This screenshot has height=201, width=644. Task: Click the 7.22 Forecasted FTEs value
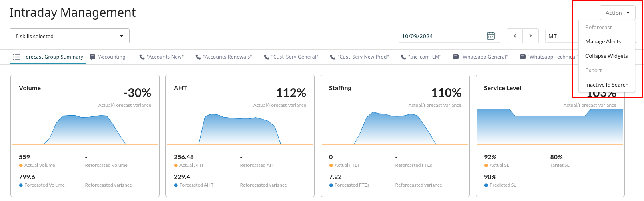(x=335, y=177)
